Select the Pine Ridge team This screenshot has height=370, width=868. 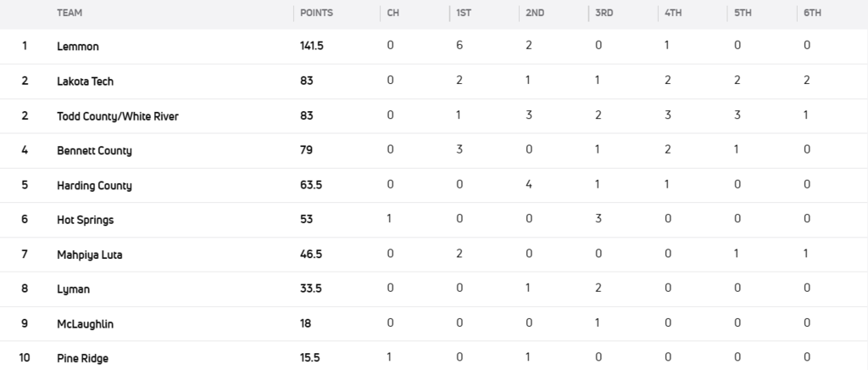click(82, 358)
